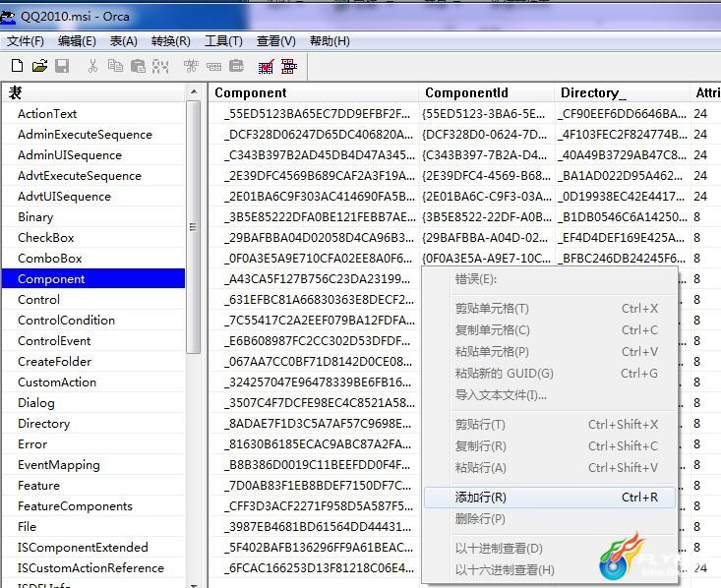721x588 pixels.
Task: Select the highlighted Component table
Action: click(x=94, y=278)
